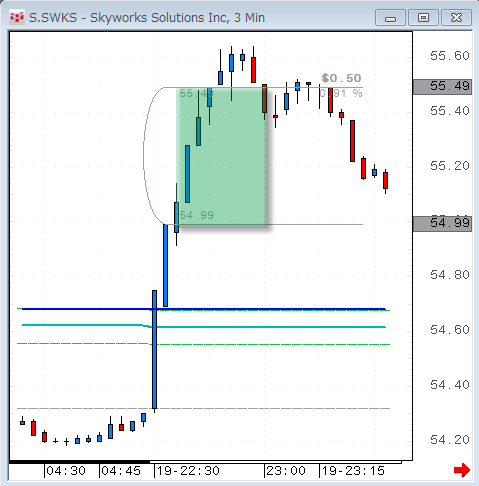Click the red arrow icon at bottom right

[462, 470]
